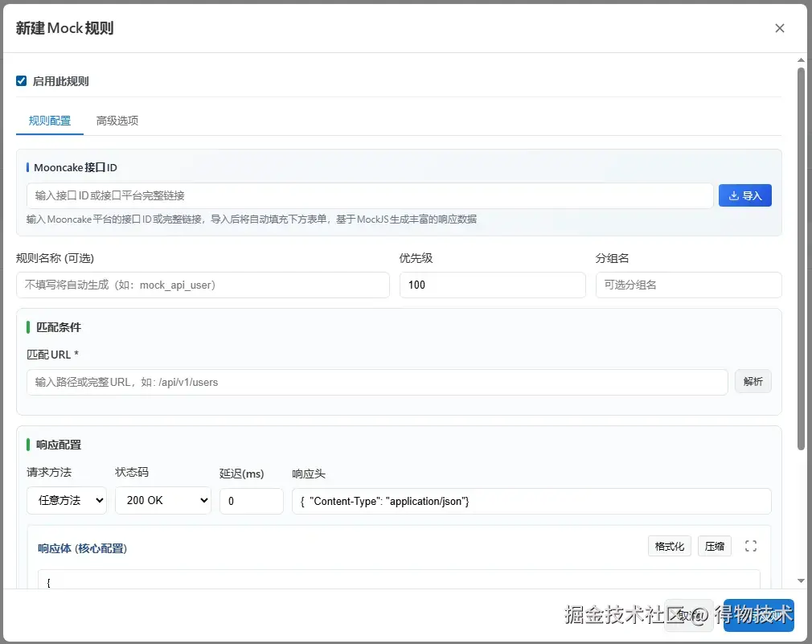Click the scrollbar down arrow

(801, 580)
